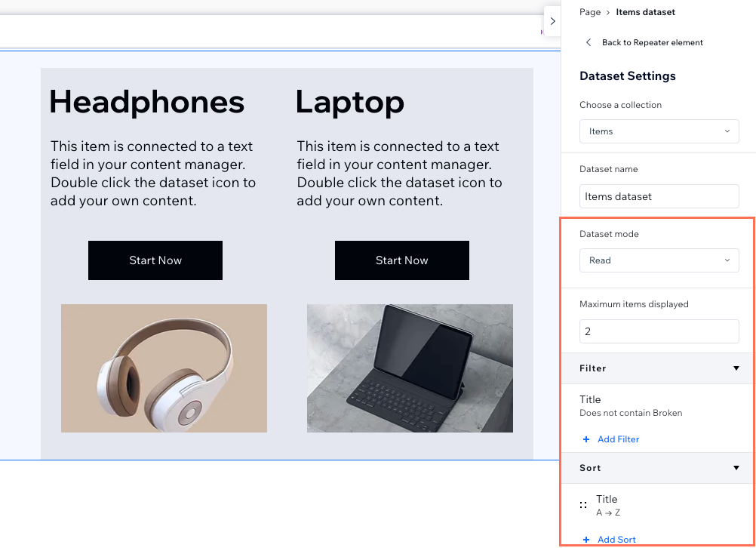
Task: Click the back chevron beside Back to Repeater element
Action: click(x=589, y=42)
